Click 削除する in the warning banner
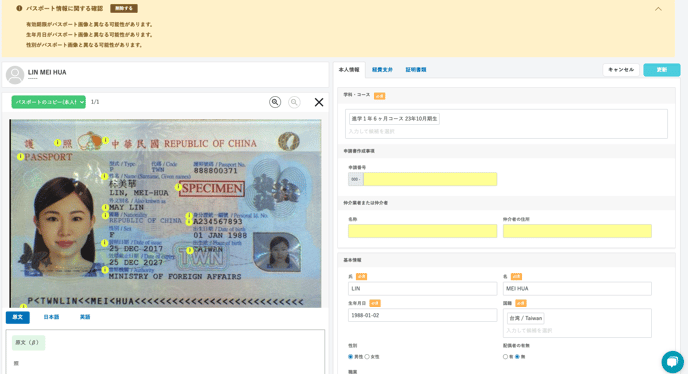Viewport: 688px width, 374px height. click(x=124, y=8)
